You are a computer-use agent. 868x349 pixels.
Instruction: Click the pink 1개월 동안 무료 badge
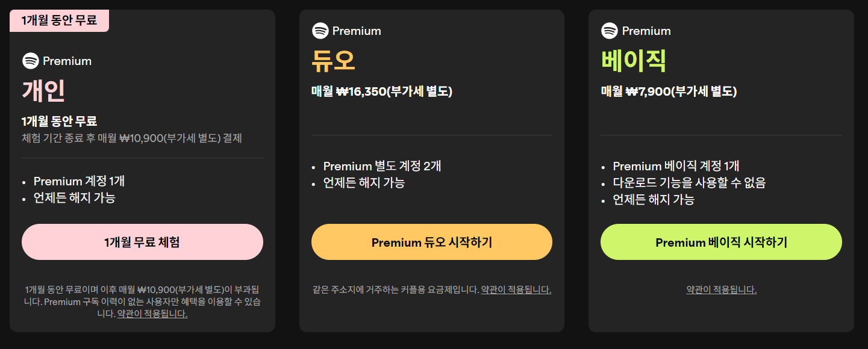point(59,20)
